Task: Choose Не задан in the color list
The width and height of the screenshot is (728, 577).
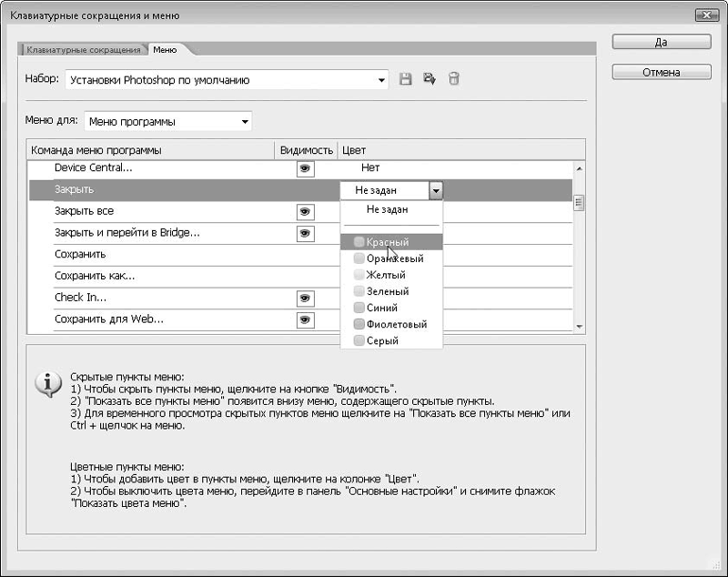Action: point(387,209)
